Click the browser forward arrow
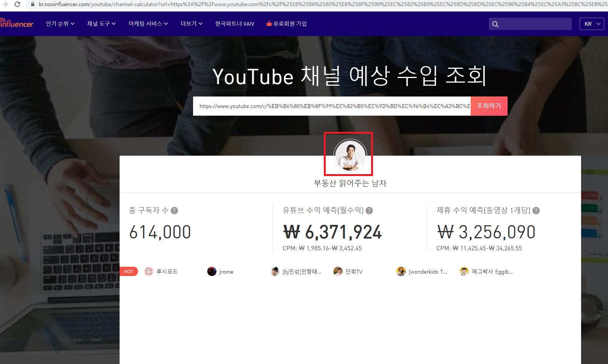This screenshot has height=364, width=608. coord(5,4)
